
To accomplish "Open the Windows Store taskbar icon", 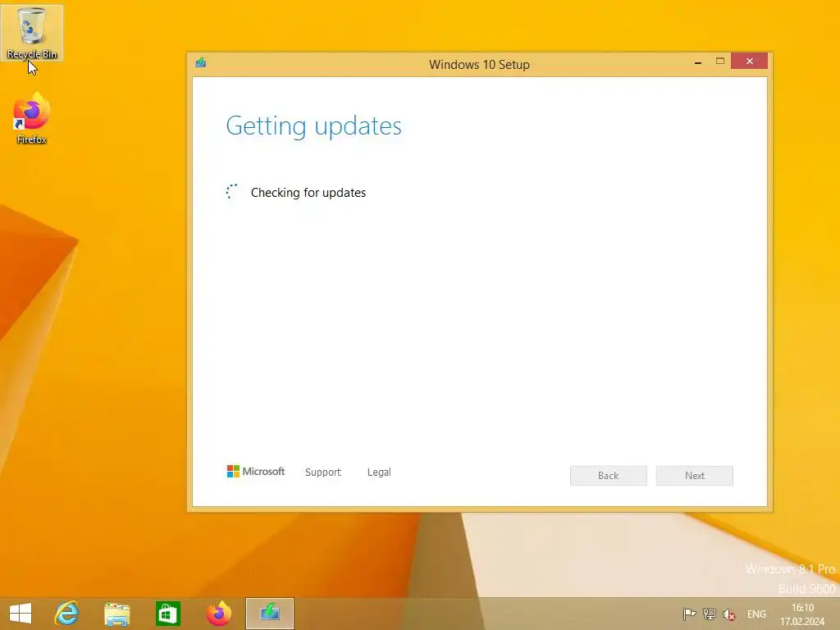I will tap(167, 614).
